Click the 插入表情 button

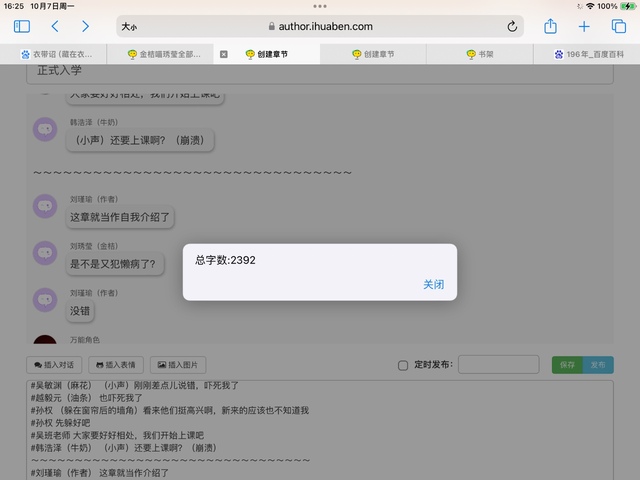click(x=116, y=365)
